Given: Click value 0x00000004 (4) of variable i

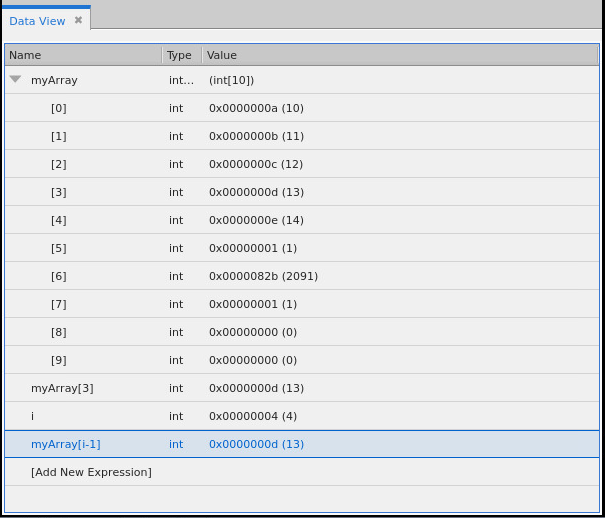Looking at the screenshot, I should pos(252,416).
